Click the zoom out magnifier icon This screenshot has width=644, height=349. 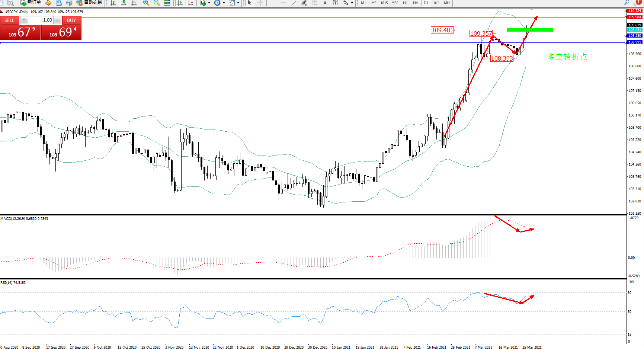(157, 3)
